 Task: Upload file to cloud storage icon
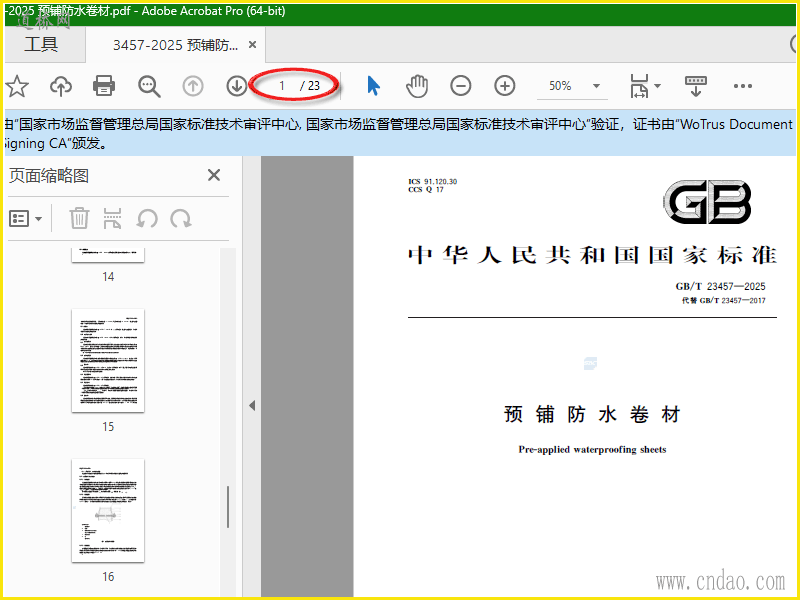point(61,86)
